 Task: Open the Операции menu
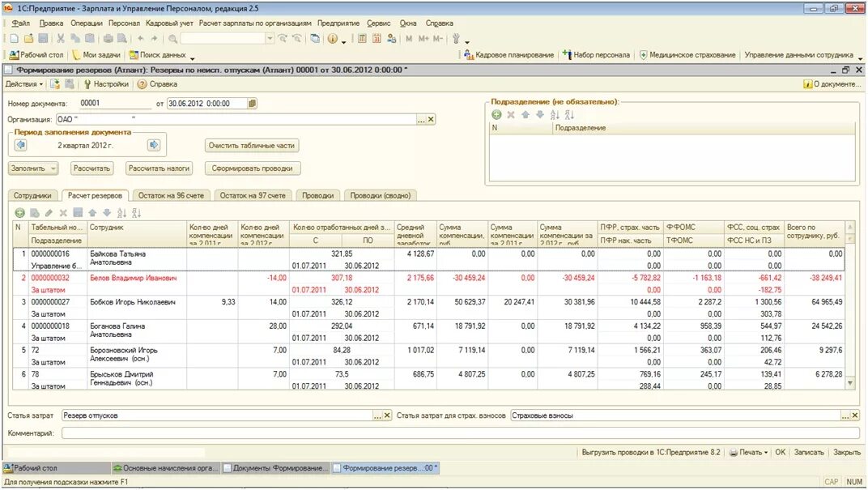click(87, 23)
